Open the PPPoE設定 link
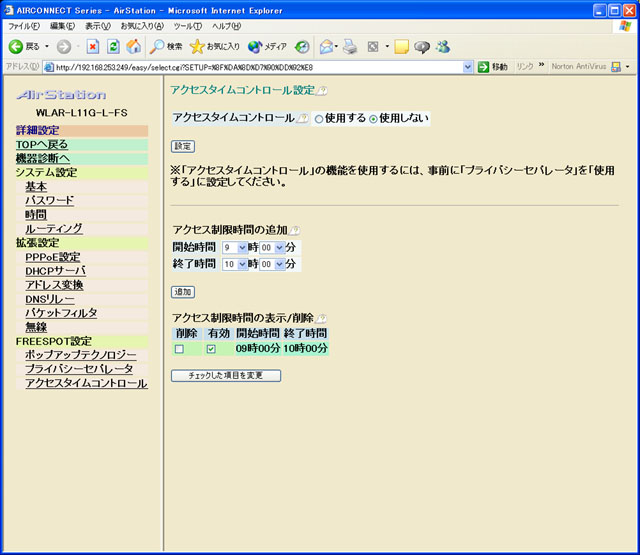Screen dimensions: 640x555 click(53, 258)
